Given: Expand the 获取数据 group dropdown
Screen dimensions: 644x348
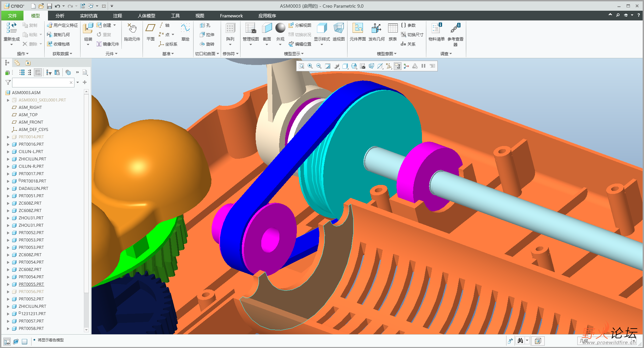Looking at the screenshot, I should click(62, 54).
